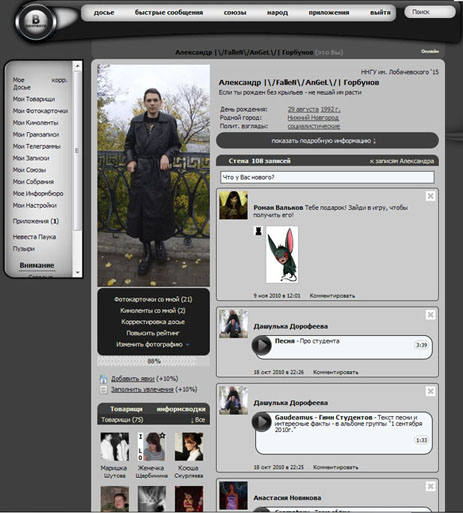Delete Анастасия Новикова's wall post

pyautogui.click(x=430, y=486)
